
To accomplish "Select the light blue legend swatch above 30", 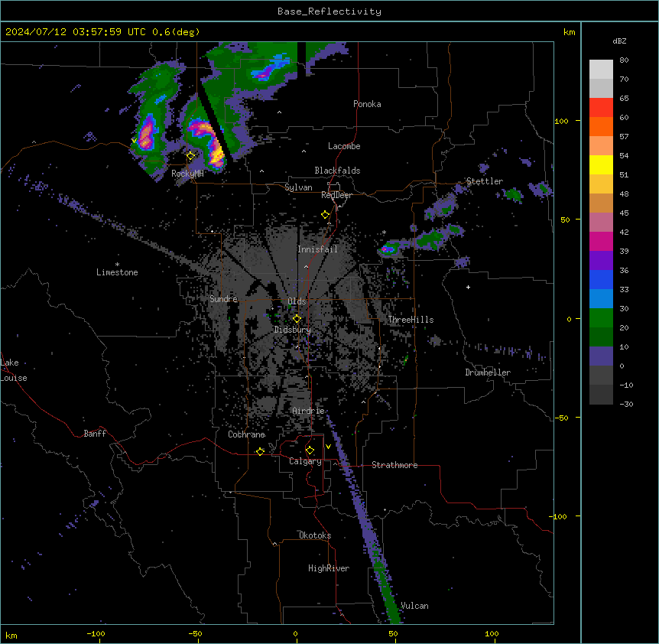I will [601, 299].
